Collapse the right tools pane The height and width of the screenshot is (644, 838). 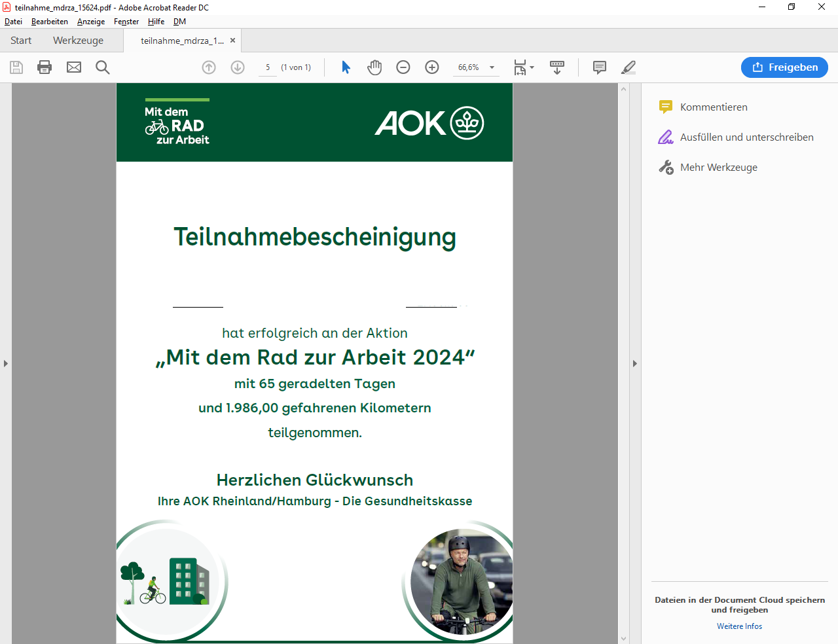[634, 363]
